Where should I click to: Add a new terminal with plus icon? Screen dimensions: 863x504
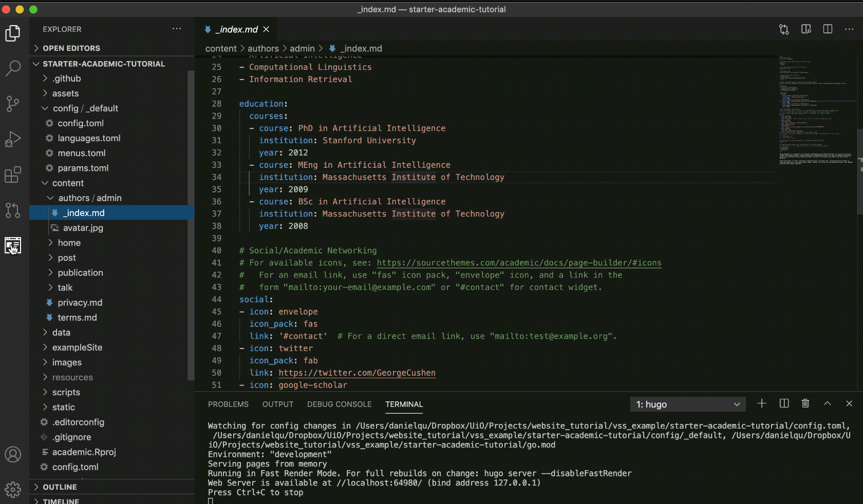(762, 404)
